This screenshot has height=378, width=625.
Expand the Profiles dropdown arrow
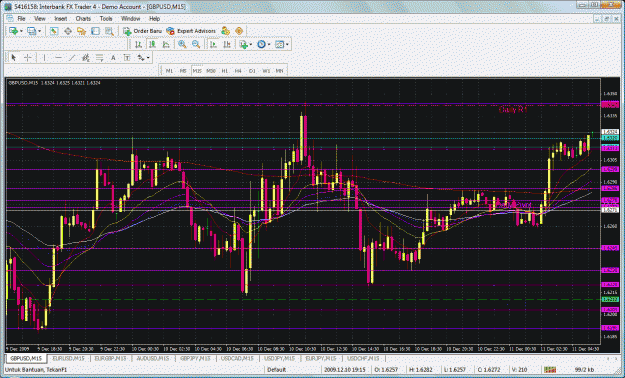click(x=39, y=31)
